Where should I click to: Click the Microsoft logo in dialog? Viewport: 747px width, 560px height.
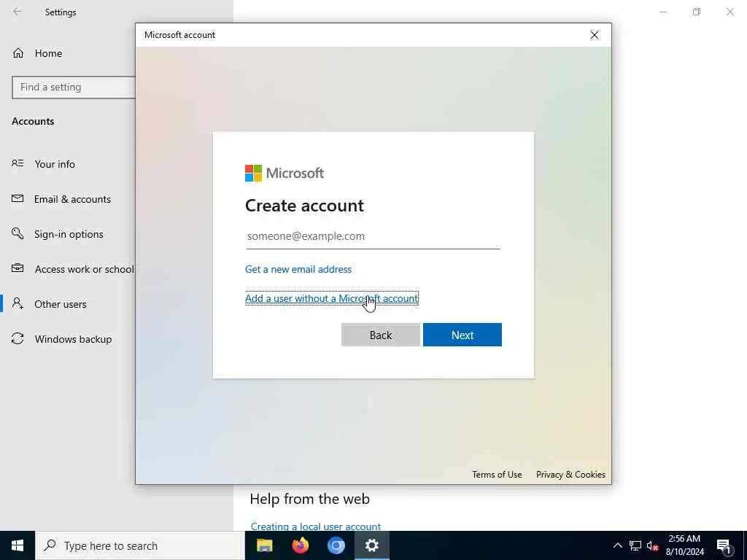pyautogui.click(x=285, y=173)
